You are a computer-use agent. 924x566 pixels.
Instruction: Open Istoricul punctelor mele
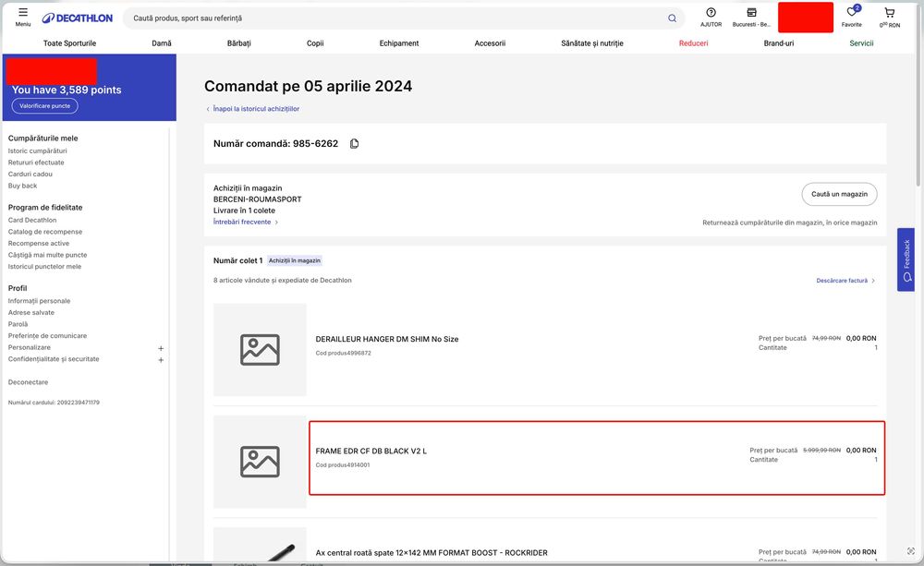(x=44, y=267)
